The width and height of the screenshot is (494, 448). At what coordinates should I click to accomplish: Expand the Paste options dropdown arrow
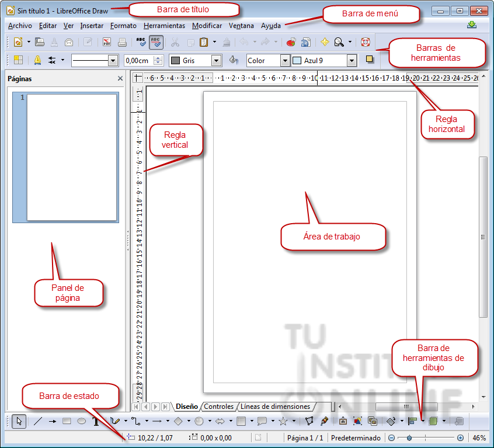[214, 42]
